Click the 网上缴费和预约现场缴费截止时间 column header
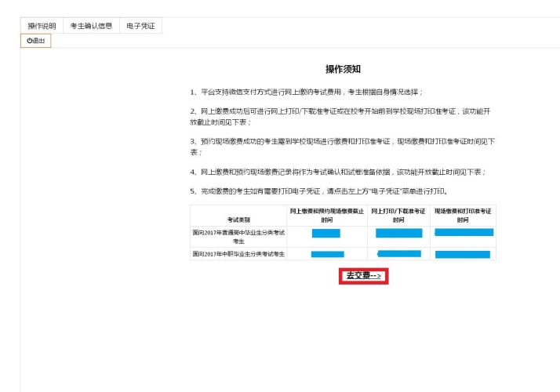The image size is (560, 392). (326, 216)
